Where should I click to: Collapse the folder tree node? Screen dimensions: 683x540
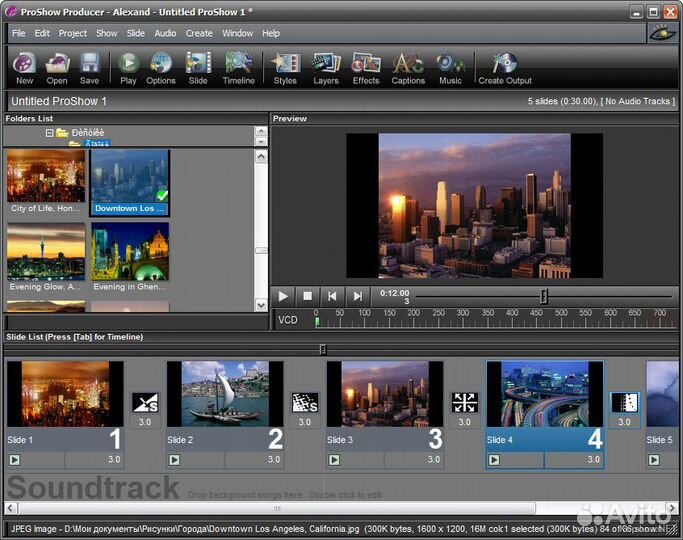pyautogui.click(x=49, y=133)
